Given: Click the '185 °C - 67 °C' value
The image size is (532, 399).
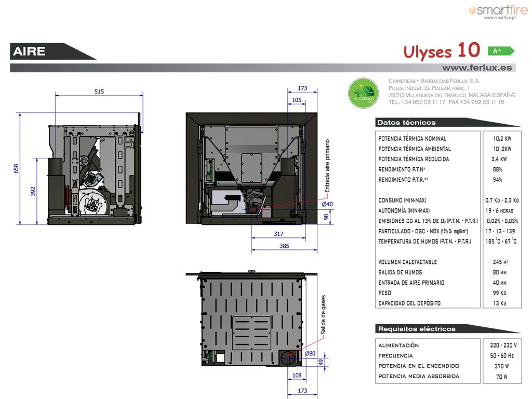Looking at the screenshot, I should click(x=501, y=242).
